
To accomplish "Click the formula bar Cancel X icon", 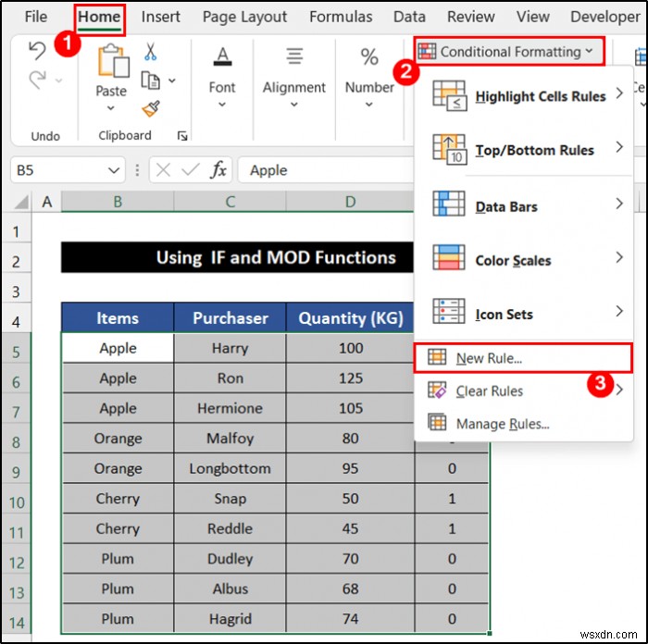I will coord(163,169).
